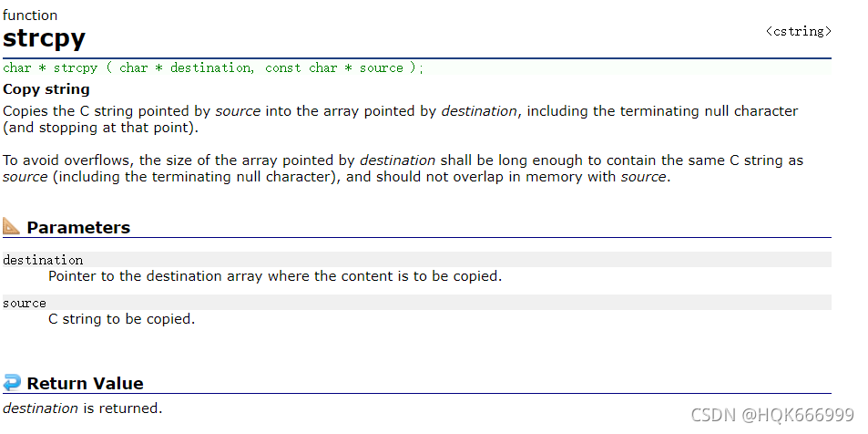Click '(and stopping at that point)' text

101,128
